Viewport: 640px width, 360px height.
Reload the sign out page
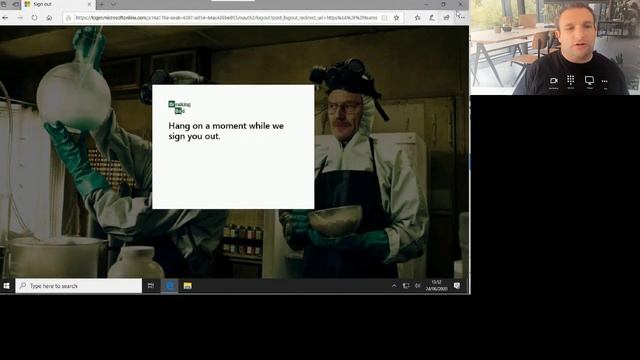pyautogui.click(x=35, y=18)
